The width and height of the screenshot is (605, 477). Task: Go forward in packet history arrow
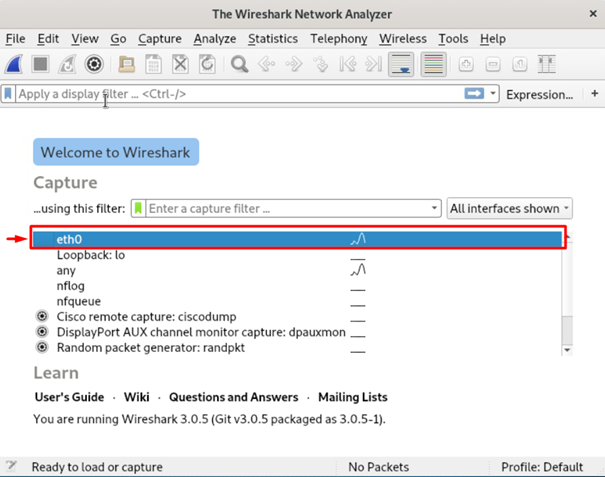click(294, 64)
